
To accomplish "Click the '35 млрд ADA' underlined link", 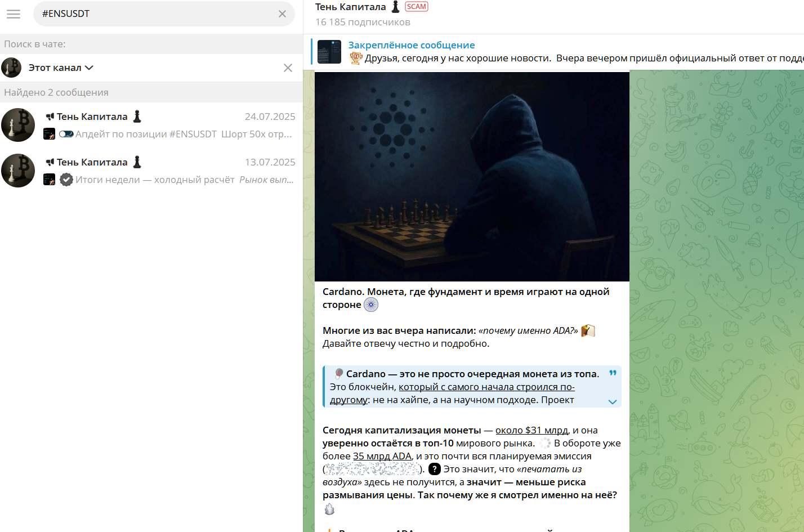I will tap(382, 456).
